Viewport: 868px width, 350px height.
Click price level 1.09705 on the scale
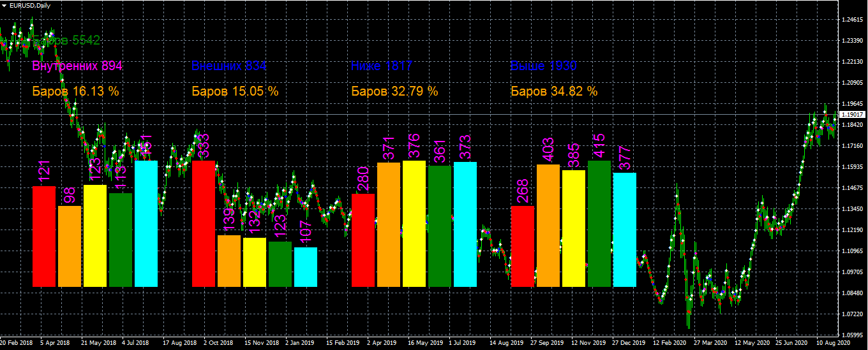(853, 272)
